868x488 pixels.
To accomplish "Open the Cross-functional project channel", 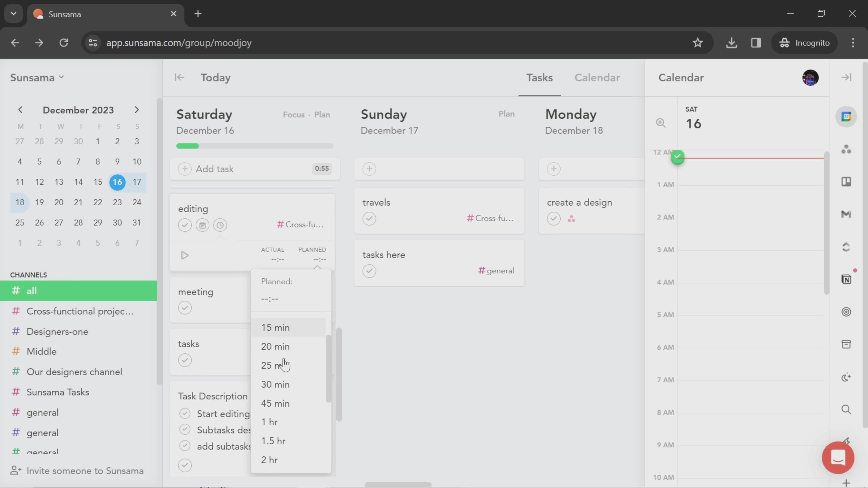I will point(80,311).
